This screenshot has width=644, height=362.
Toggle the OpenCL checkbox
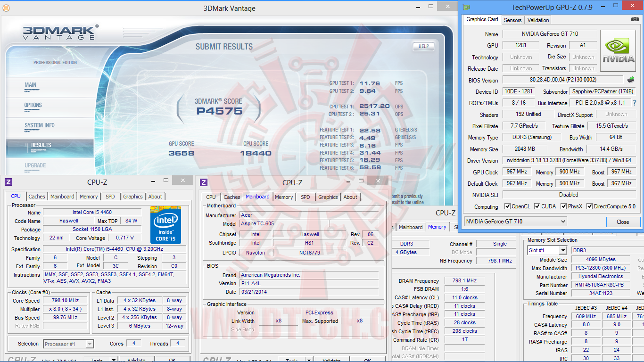[x=507, y=206]
